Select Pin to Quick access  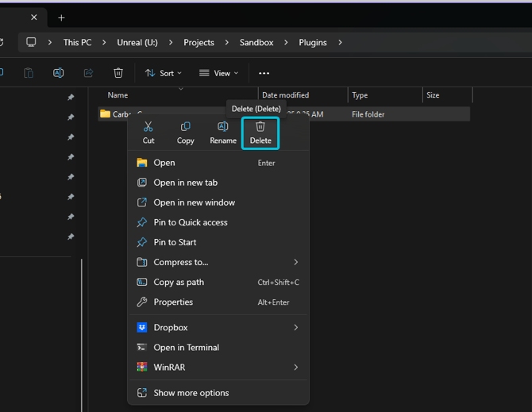tap(218, 222)
